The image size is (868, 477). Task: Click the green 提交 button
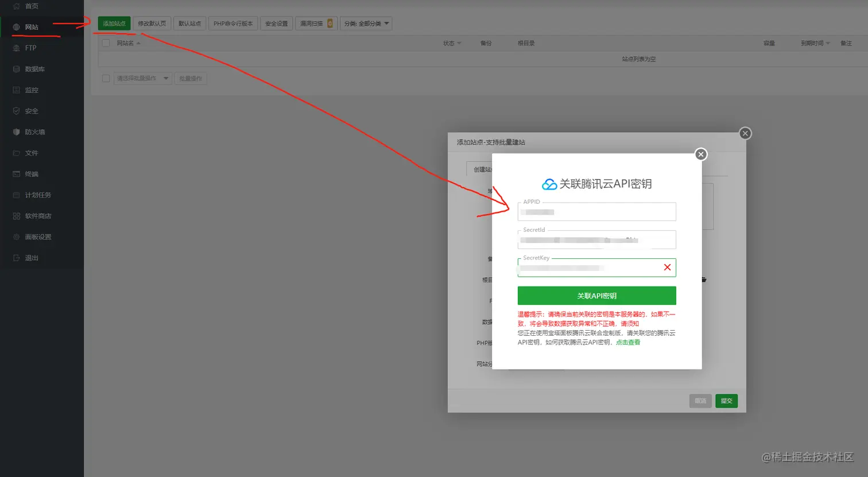click(727, 401)
